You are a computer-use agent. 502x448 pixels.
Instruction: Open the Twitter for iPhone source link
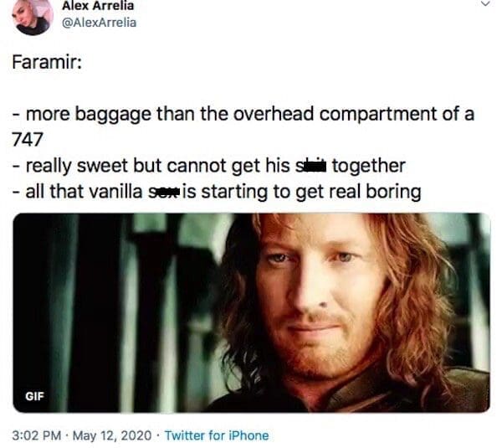(217, 435)
